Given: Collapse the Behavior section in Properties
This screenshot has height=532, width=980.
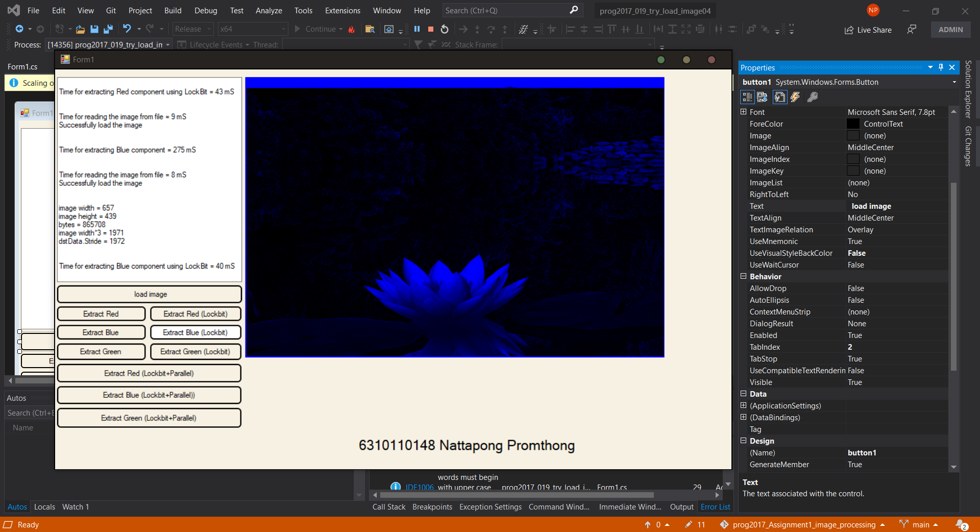Looking at the screenshot, I should pos(743,276).
